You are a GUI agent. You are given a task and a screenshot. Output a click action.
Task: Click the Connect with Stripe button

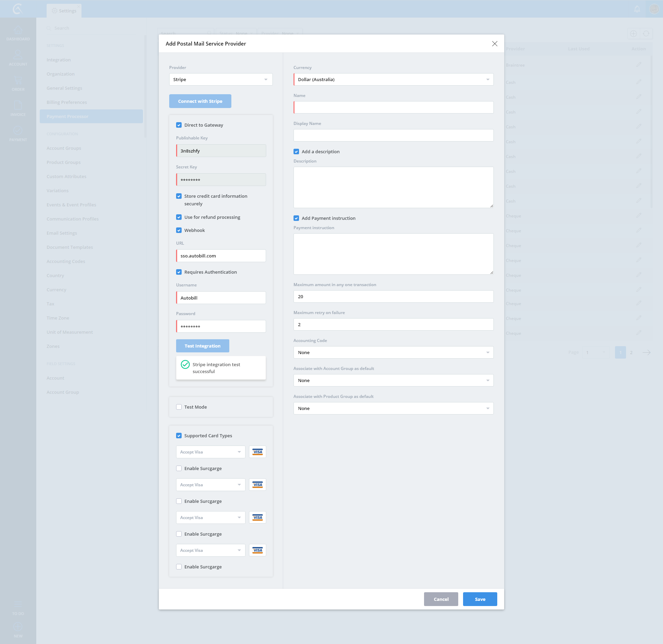tap(200, 101)
